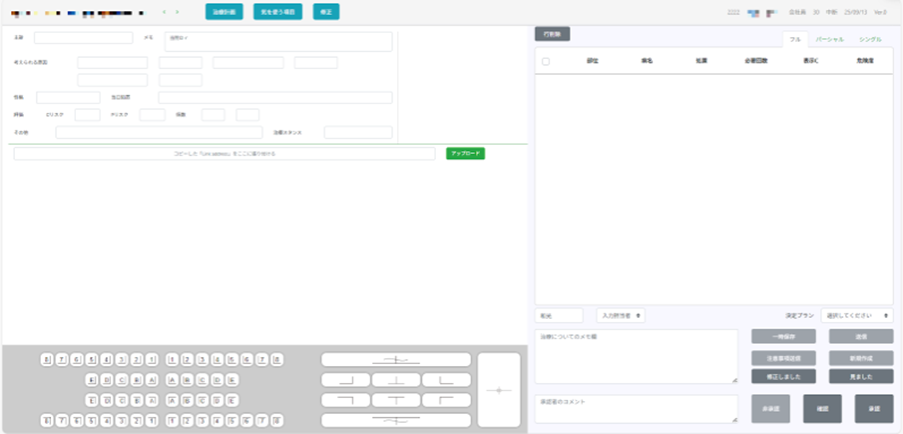Expand the 選択してください plan dropdown

pyautogui.click(x=857, y=315)
